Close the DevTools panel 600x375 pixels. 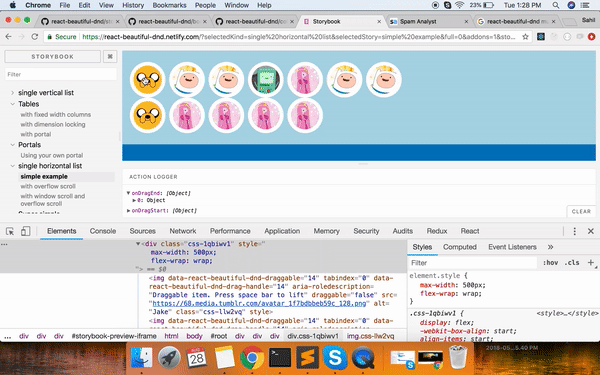coord(590,231)
